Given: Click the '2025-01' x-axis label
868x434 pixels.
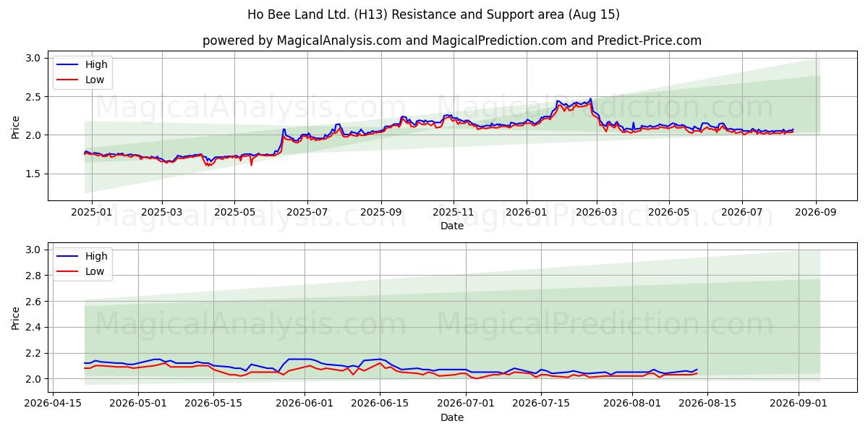Looking at the screenshot, I should point(90,212).
